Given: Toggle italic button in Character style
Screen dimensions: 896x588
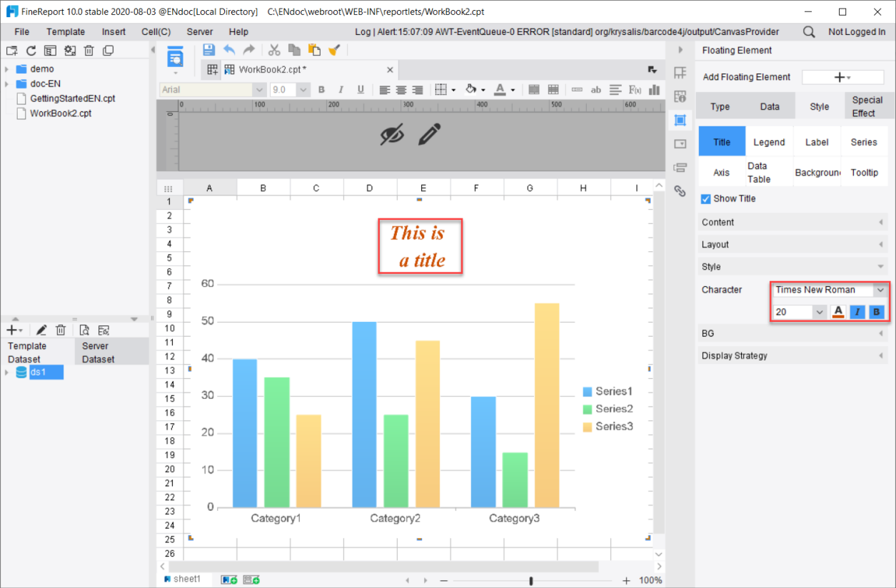Looking at the screenshot, I should (x=857, y=312).
